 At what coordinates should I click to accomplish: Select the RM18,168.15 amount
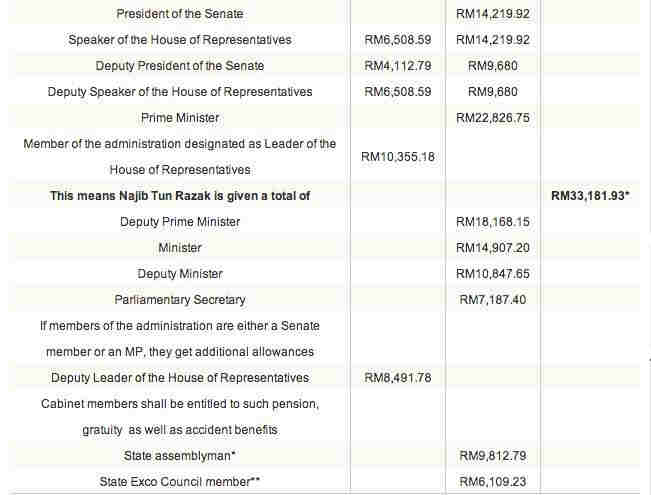click(493, 222)
